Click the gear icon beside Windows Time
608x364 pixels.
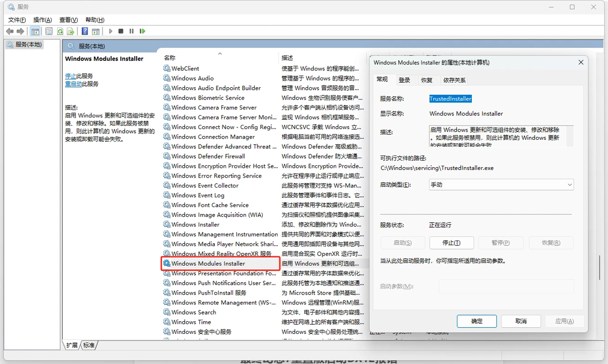(167, 322)
